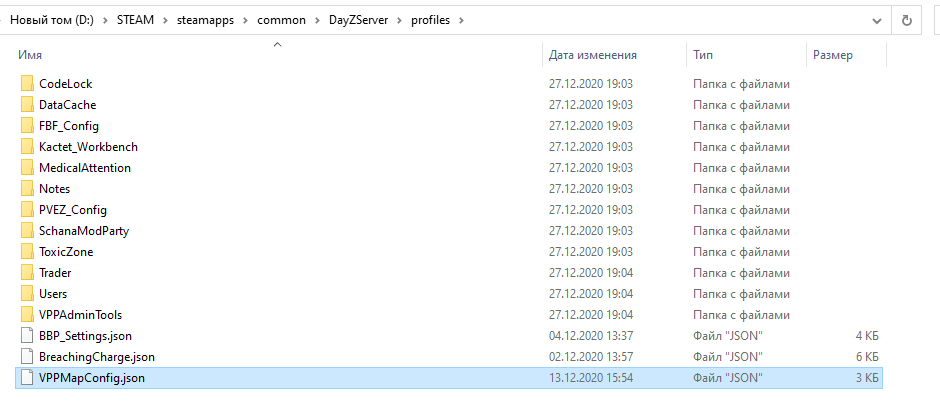Select the DataCache folder icon
The image size is (940, 417).
26,105
